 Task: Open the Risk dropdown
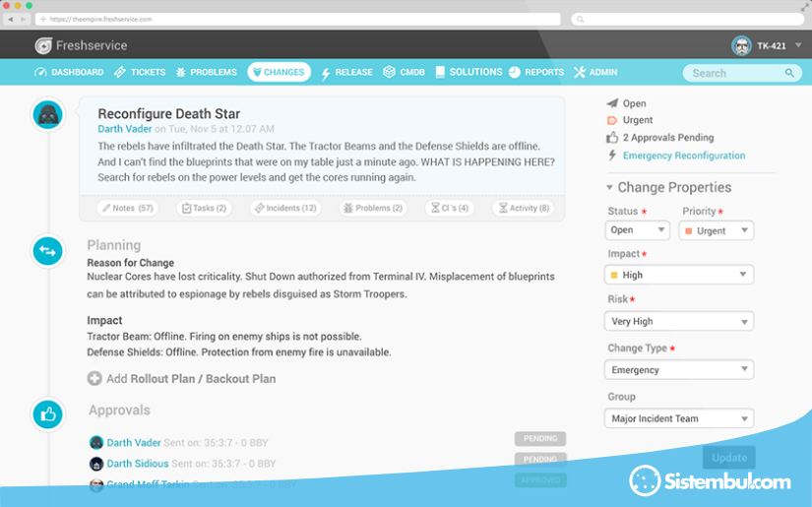point(679,321)
